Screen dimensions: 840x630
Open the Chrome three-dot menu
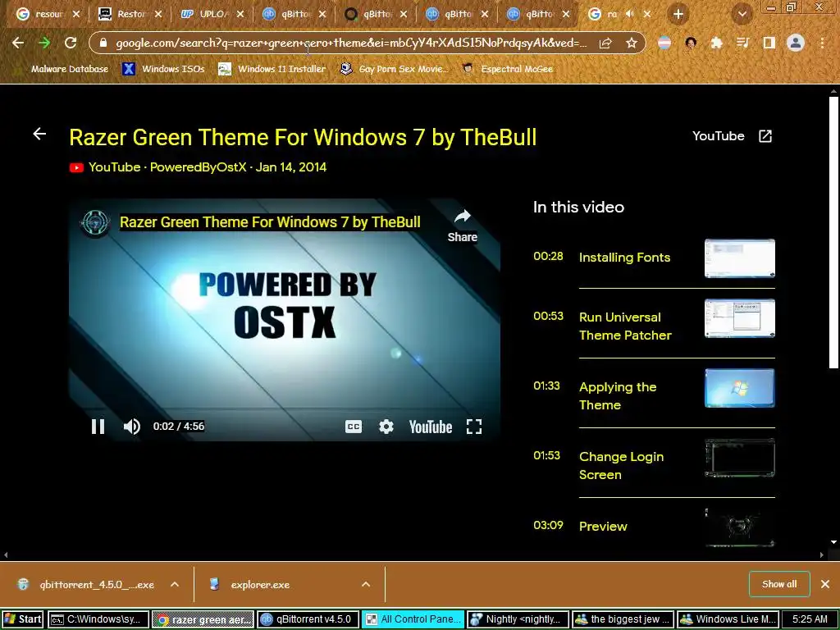tap(822, 43)
